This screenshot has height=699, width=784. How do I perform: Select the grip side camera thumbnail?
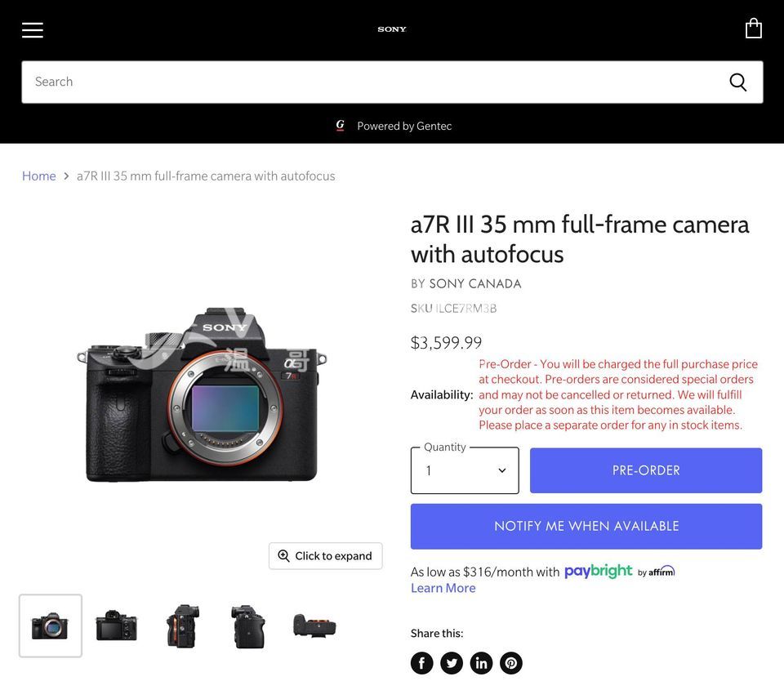point(247,626)
